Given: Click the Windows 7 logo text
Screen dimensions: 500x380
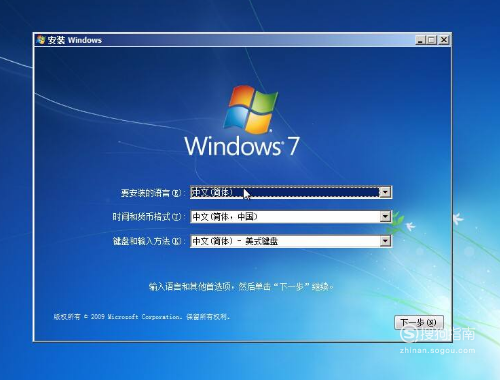Looking at the screenshot, I should (x=242, y=146).
